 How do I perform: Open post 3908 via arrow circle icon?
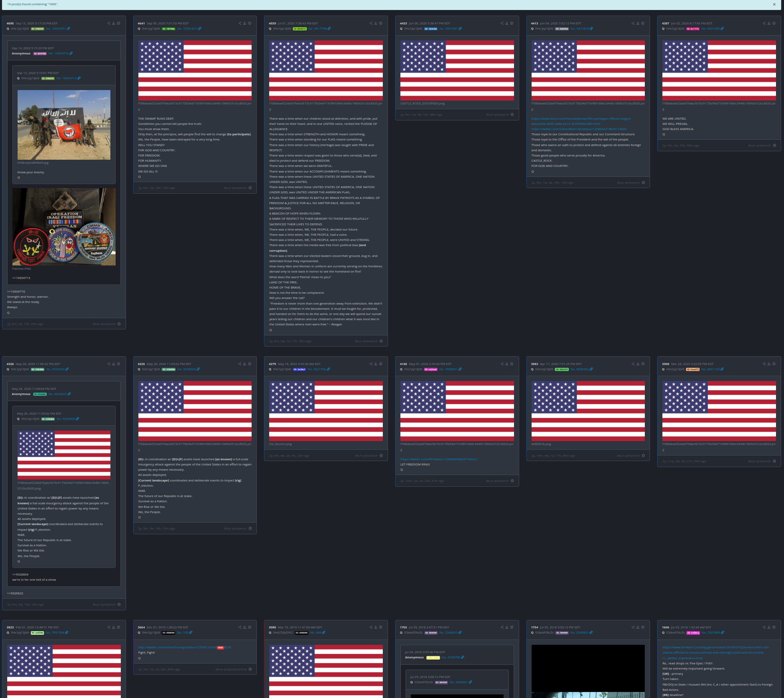pos(774,364)
